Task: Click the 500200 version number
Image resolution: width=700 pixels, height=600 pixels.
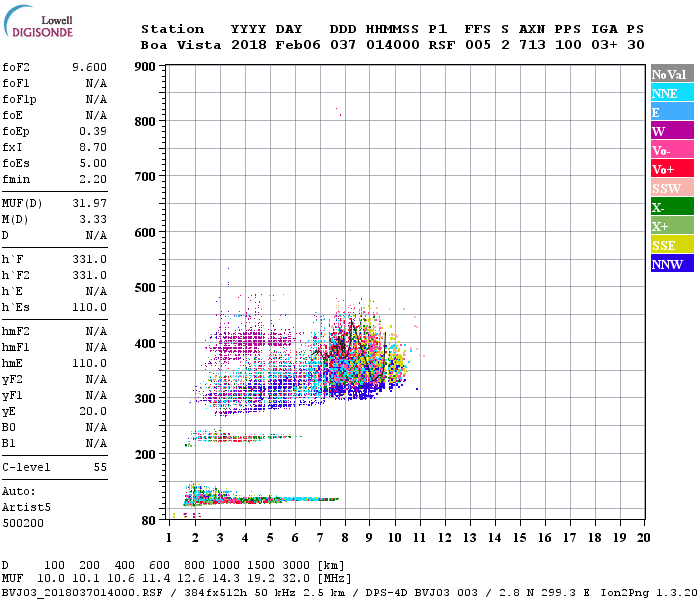Action: [x=23, y=523]
